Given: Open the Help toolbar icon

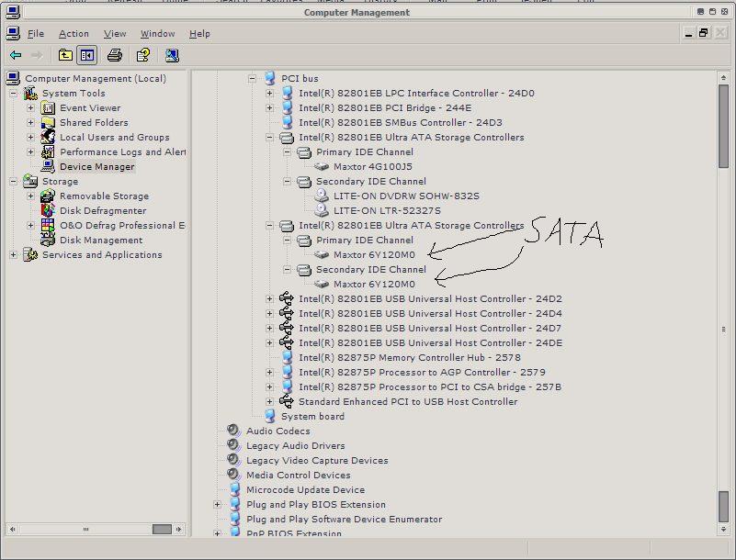Looking at the screenshot, I should point(144,55).
